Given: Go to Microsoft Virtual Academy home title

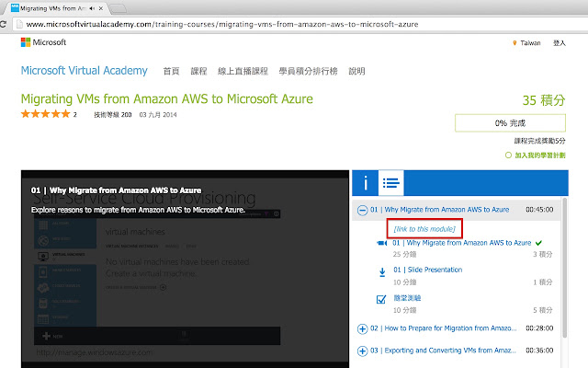Looking at the screenshot, I should click(84, 71).
